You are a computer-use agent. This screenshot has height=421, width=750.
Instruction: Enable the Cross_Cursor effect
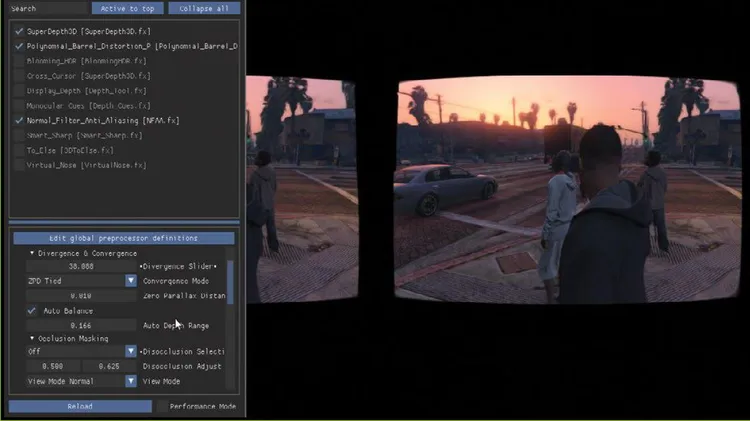click(19, 76)
